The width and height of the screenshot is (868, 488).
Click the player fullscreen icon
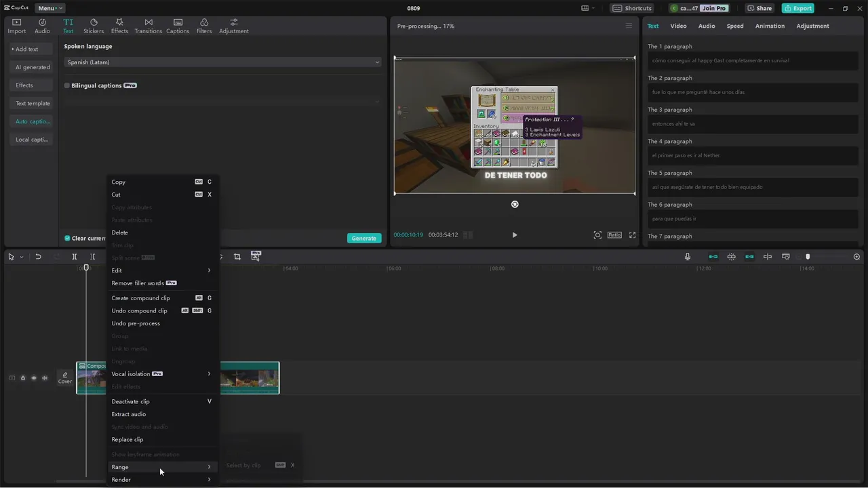coord(633,235)
